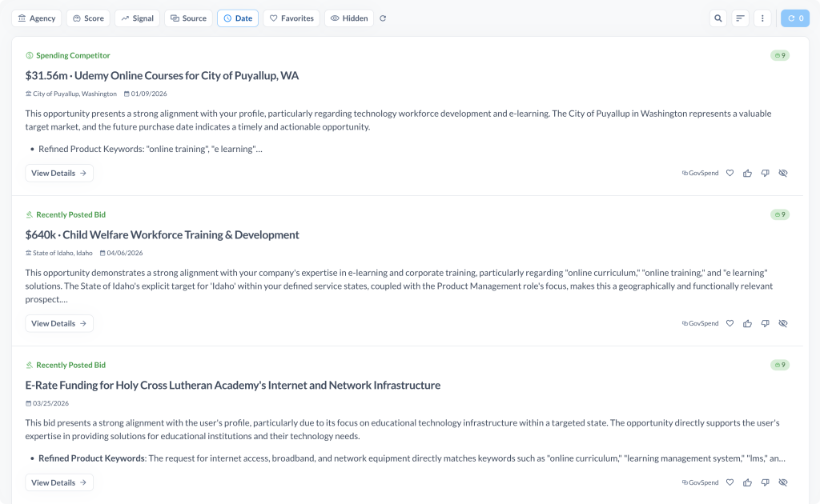The height and width of the screenshot is (504, 820).
Task: View Details for Udemy Online Courses opportunity
Action: (x=59, y=173)
